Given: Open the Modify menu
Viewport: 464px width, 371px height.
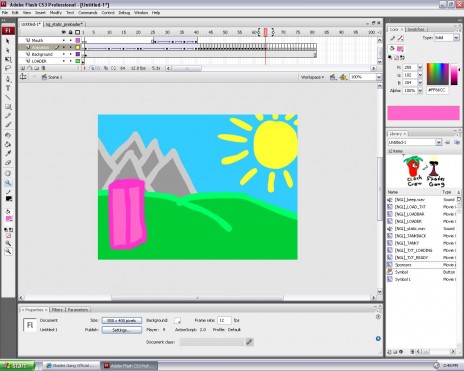Looking at the screenshot, I should pyautogui.click(x=56, y=13).
